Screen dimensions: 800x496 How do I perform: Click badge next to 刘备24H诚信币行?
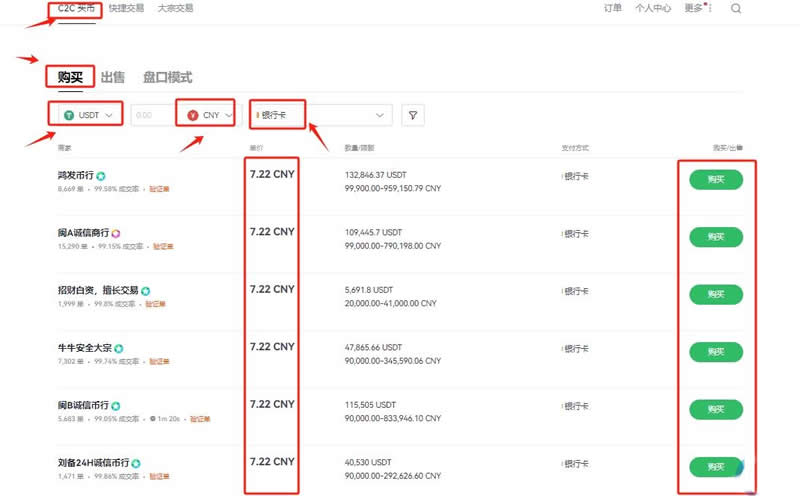click(136, 463)
